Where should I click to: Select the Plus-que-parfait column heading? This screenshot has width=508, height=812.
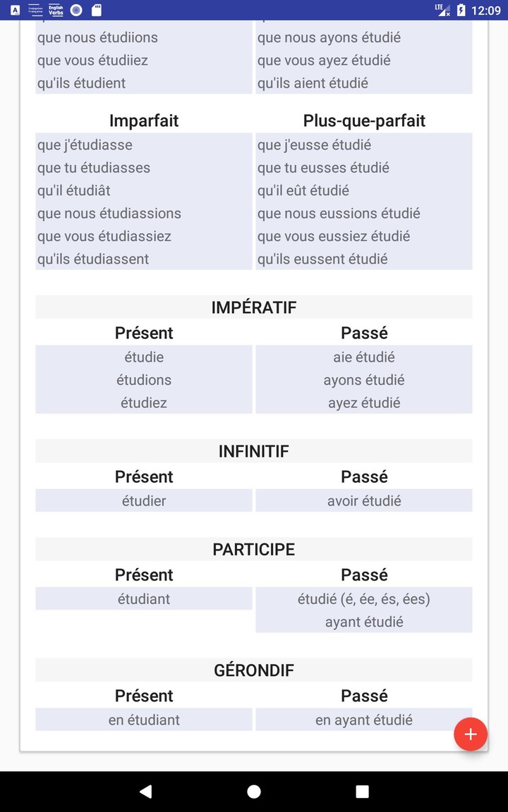364,121
